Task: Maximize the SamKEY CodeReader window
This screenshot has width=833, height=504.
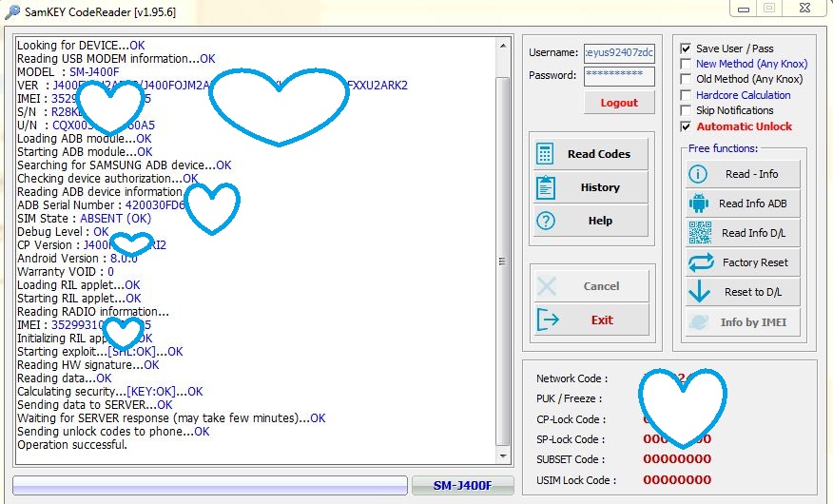Action: (769, 8)
